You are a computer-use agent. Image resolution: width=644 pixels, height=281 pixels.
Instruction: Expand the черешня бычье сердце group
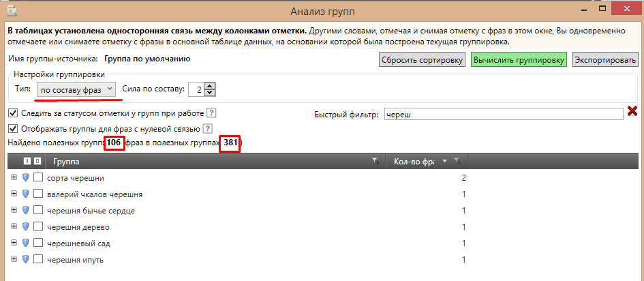14,210
